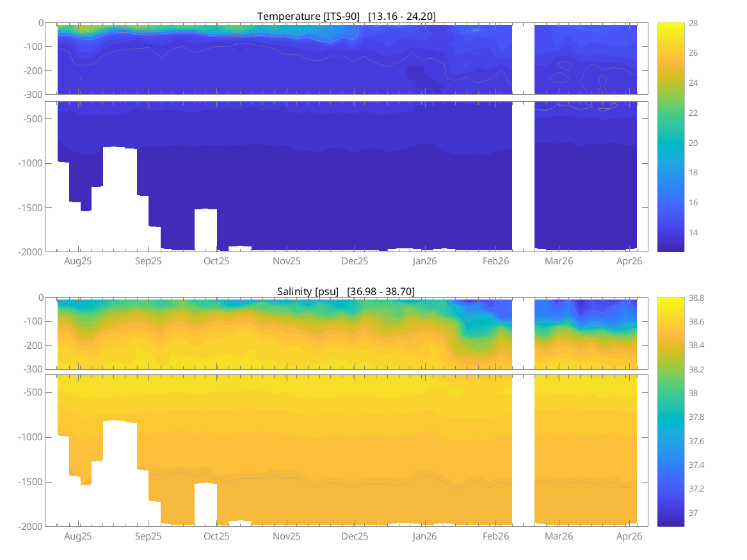Screen dimensions: 747x560
Task: Click Apr26 tick label under salinity plot
Action: [629, 536]
